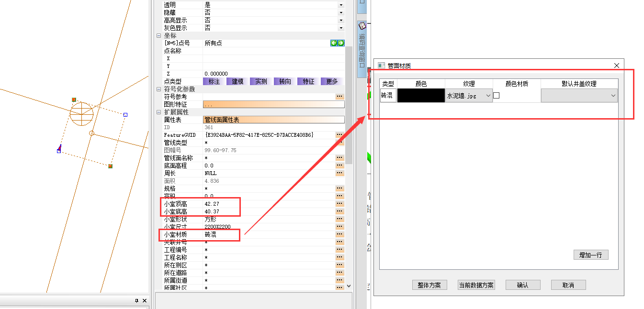Open ellipsis button for 符号参考 row
644x309 pixels.
pos(340,97)
